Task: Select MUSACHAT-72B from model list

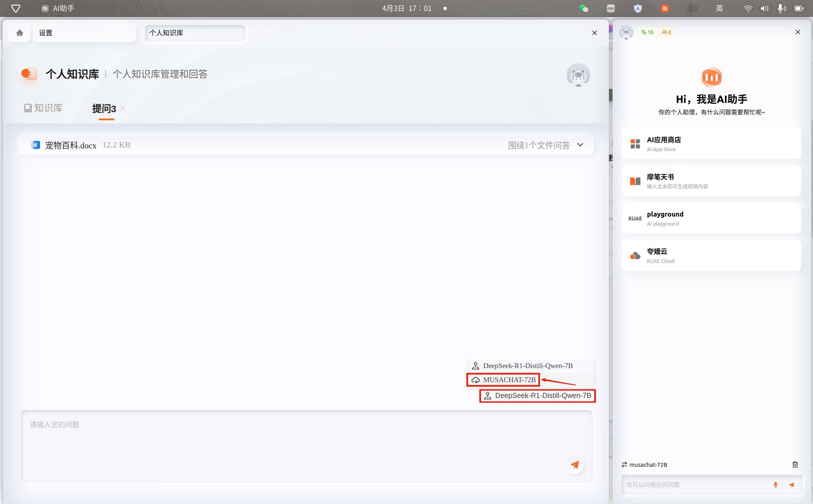Action: point(509,380)
